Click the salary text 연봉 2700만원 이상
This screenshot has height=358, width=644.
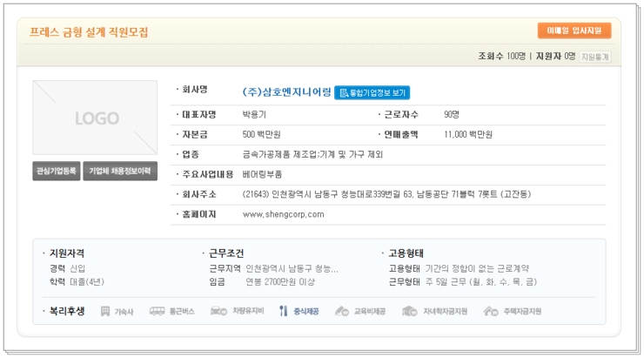pyautogui.click(x=280, y=282)
